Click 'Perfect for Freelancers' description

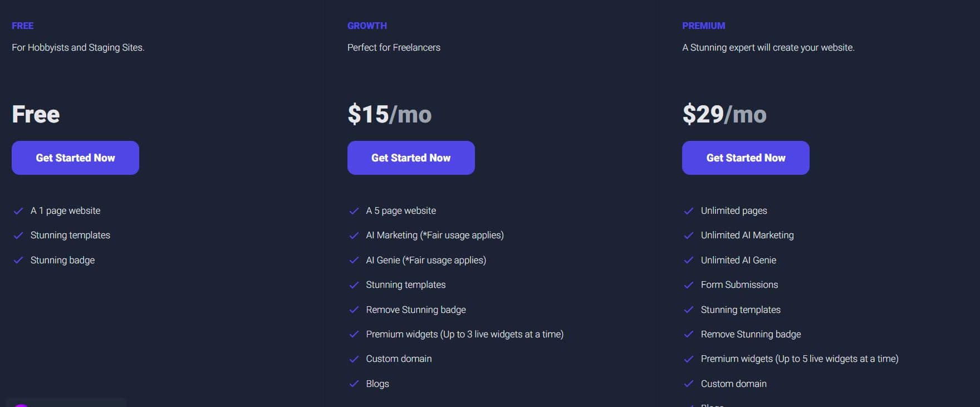tap(393, 47)
